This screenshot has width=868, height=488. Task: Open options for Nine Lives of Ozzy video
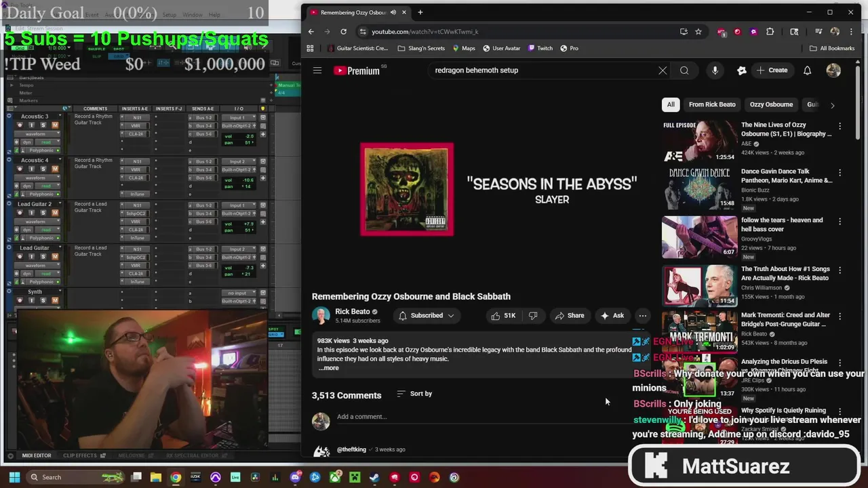click(x=840, y=126)
